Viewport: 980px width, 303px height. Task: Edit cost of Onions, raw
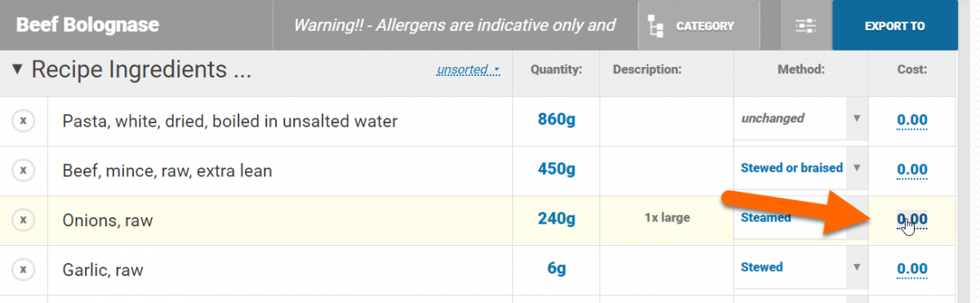coord(912,219)
